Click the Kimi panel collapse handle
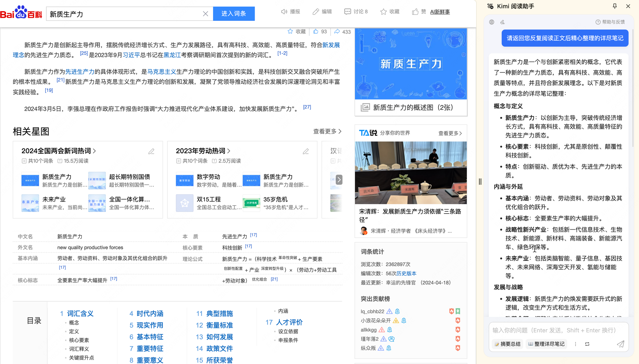The height and width of the screenshot is (364, 639). 480,182
